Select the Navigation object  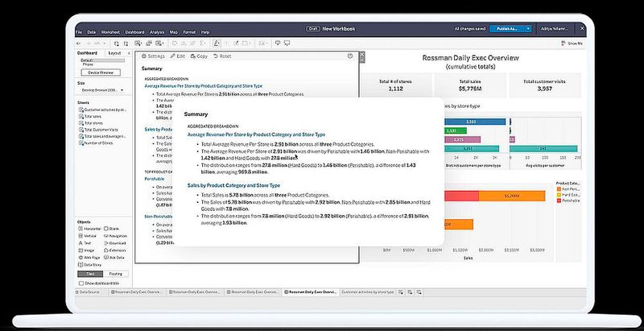115,236
